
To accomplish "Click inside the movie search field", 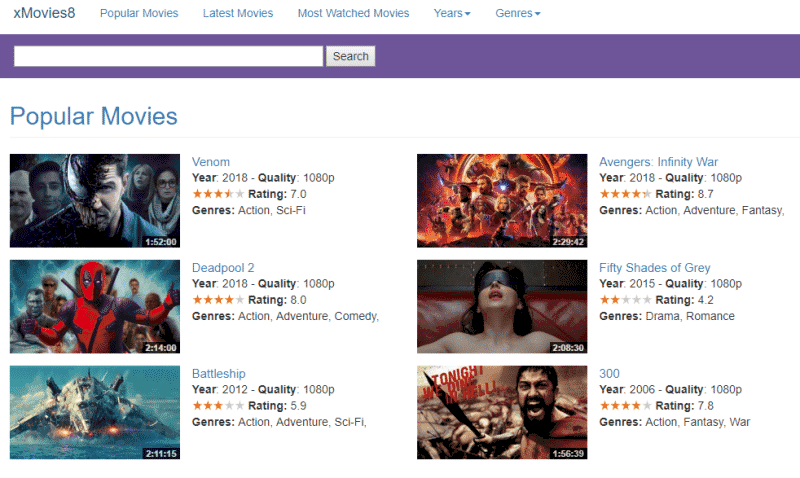I will click(x=168, y=56).
